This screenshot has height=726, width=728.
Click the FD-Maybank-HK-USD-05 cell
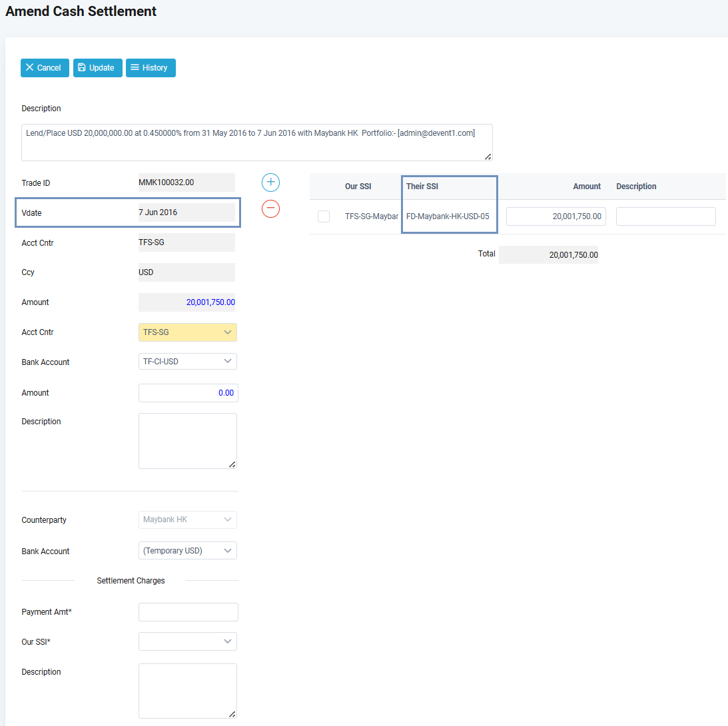coord(448,216)
